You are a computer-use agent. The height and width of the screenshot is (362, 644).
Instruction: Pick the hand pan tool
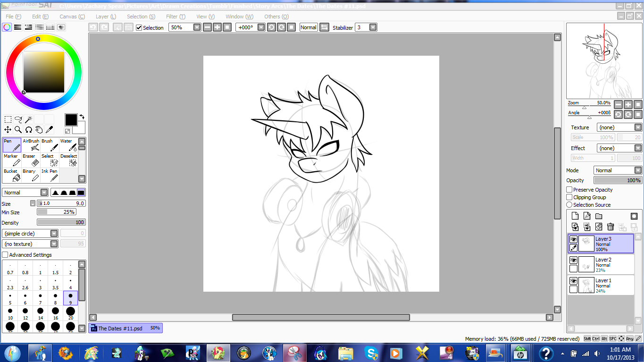39,129
